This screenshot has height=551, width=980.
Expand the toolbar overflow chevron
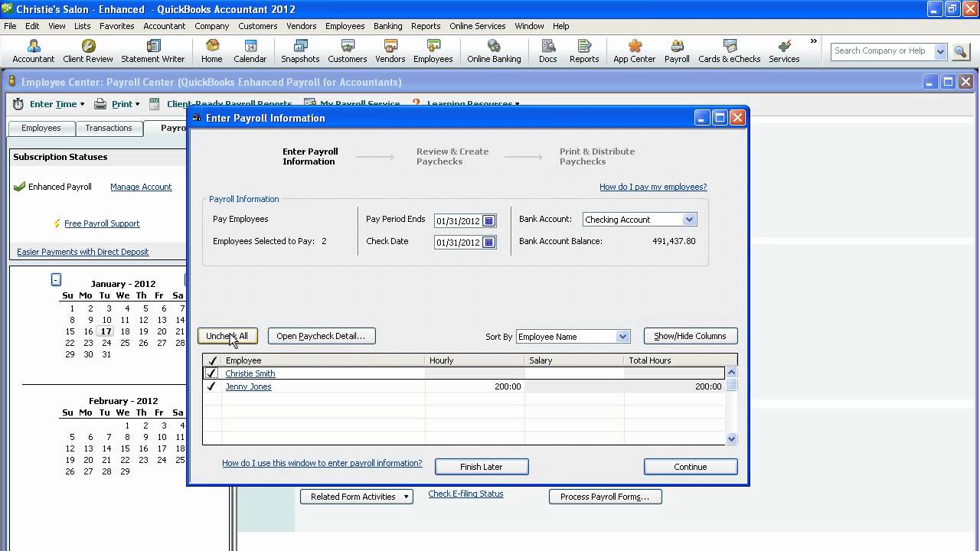[813, 41]
